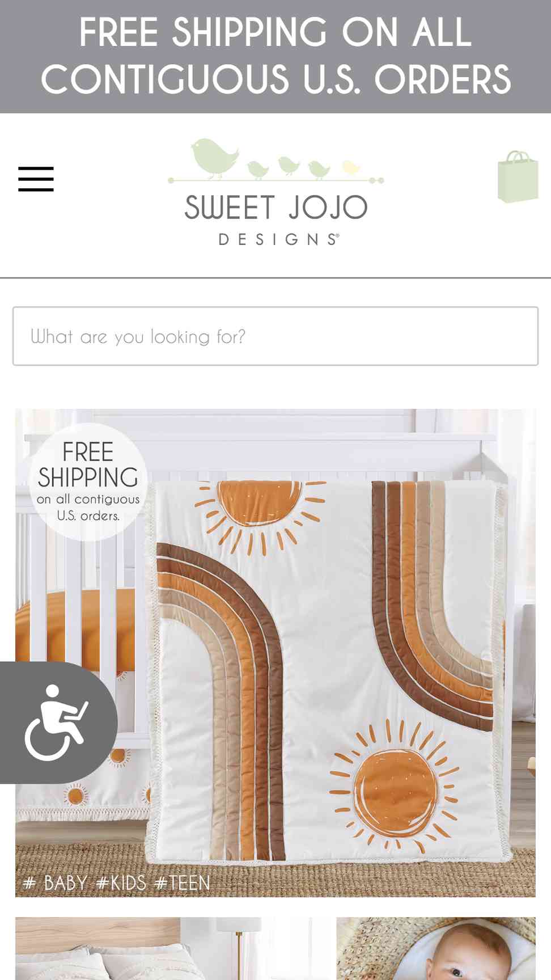Screen dimensions: 551x980
Task: Open the baby in basket thumbnail
Action: 436,948
